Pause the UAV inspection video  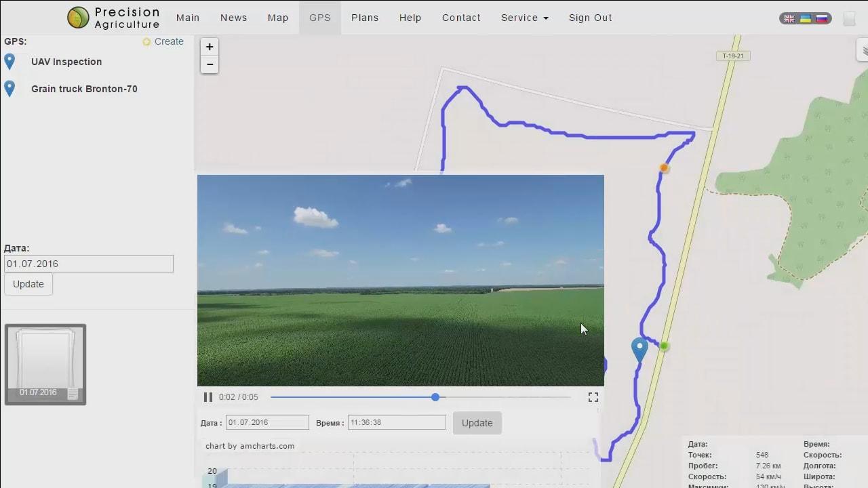pos(208,397)
